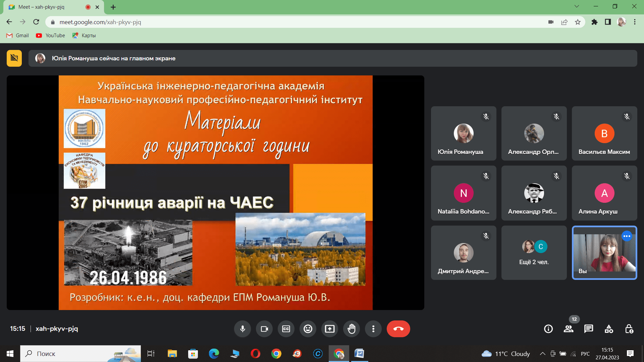Open the Gmail bookmark
This screenshot has width=644, height=362.
(x=17, y=36)
